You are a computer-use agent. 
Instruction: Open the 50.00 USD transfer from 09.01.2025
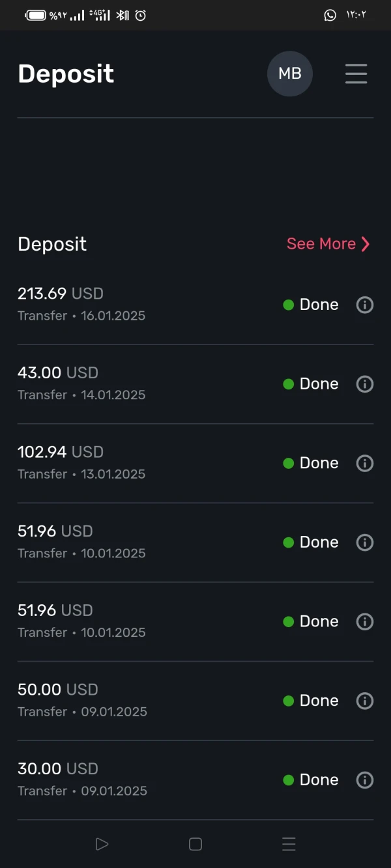pos(81,700)
